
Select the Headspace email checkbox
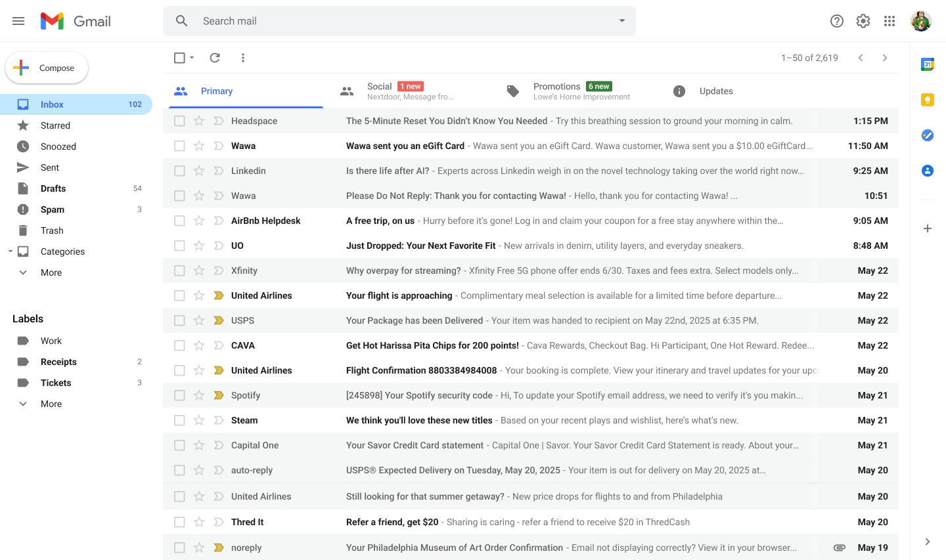pyautogui.click(x=179, y=121)
